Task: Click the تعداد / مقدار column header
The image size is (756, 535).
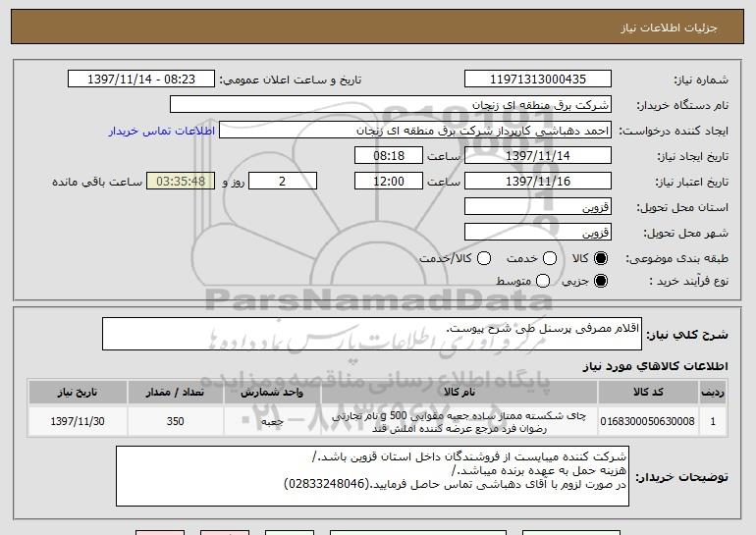Action: [175, 392]
